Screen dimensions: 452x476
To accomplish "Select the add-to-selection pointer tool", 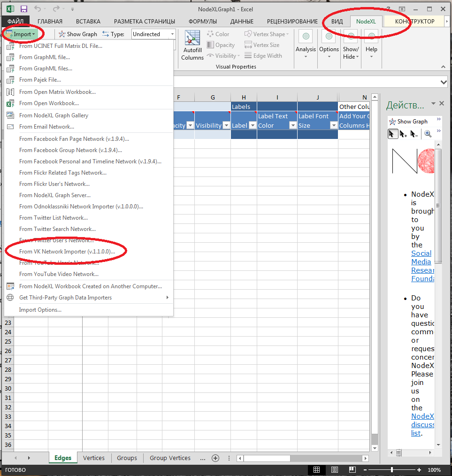I will [x=403, y=134].
